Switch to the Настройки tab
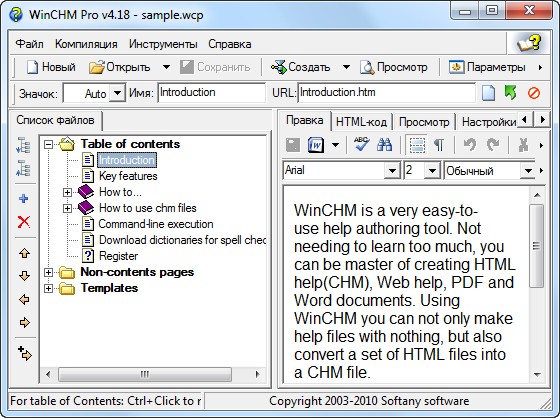Viewport: 560px width, 418px height. coord(489,122)
